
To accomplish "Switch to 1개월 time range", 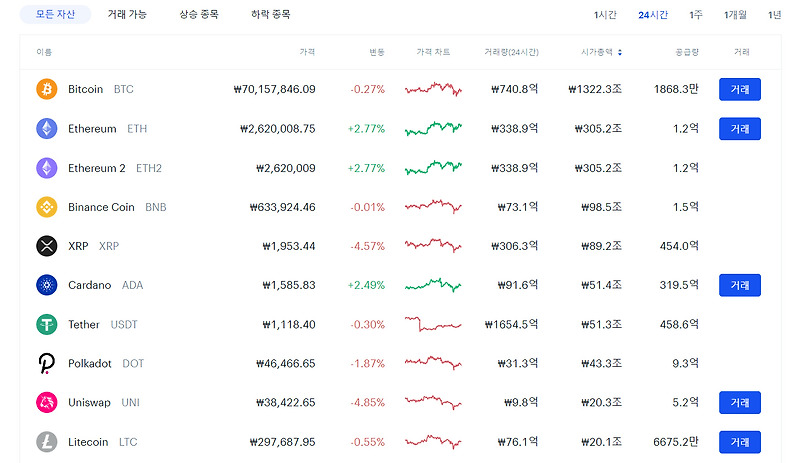I will 734,15.
